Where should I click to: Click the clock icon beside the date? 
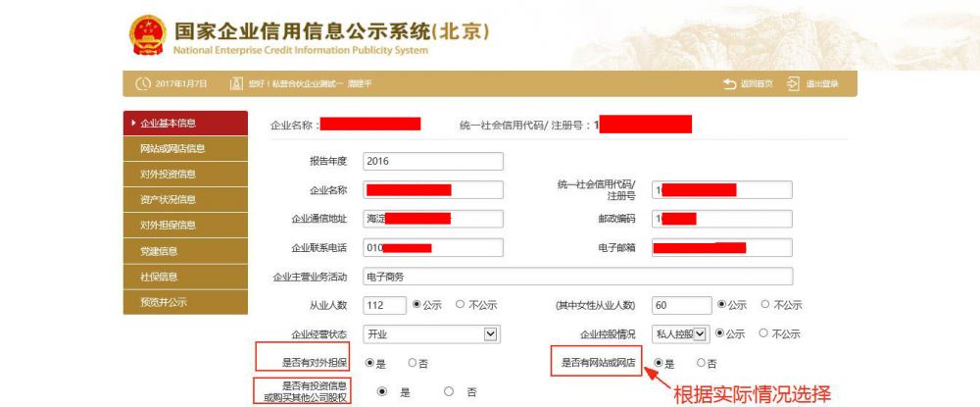143,84
